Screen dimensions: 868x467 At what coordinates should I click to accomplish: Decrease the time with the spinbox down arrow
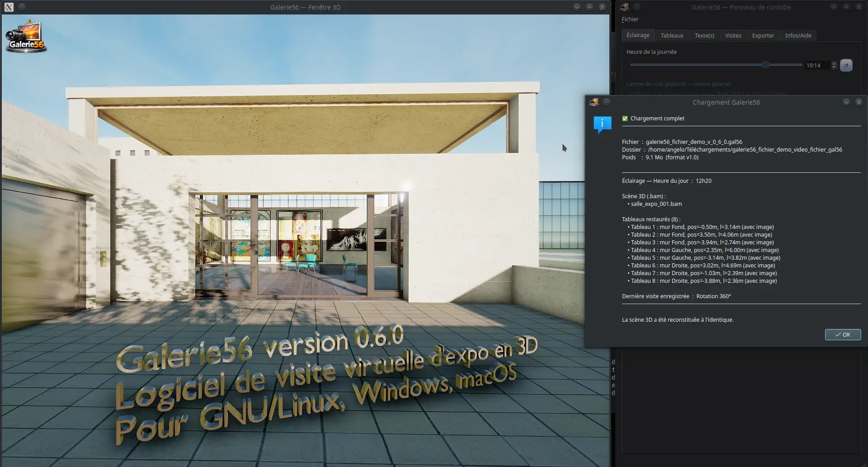pyautogui.click(x=835, y=68)
